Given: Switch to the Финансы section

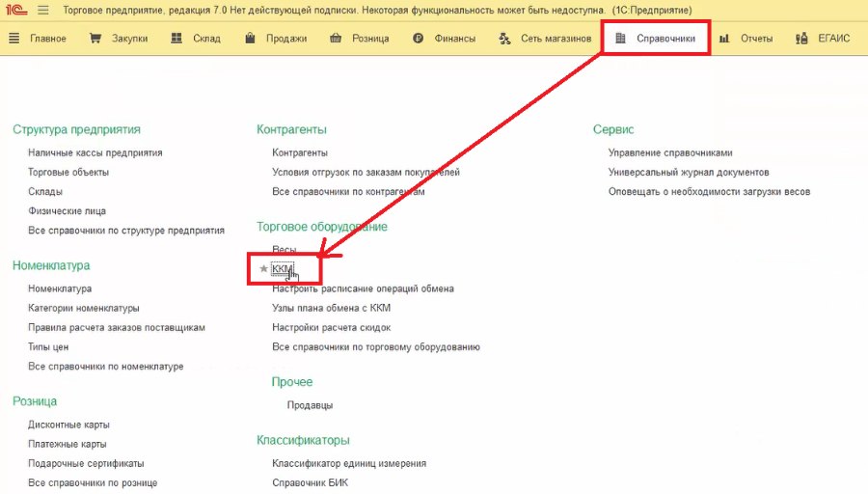Looking at the screenshot, I should [454, 39].
